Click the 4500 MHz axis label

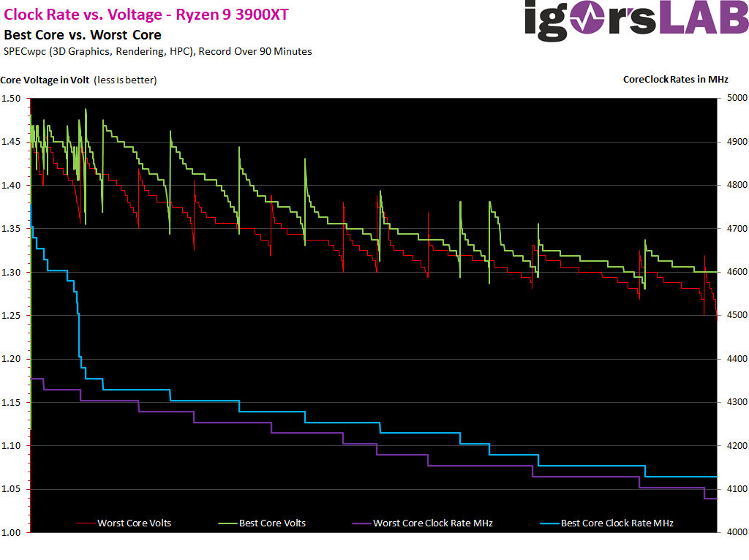[737, 315]
